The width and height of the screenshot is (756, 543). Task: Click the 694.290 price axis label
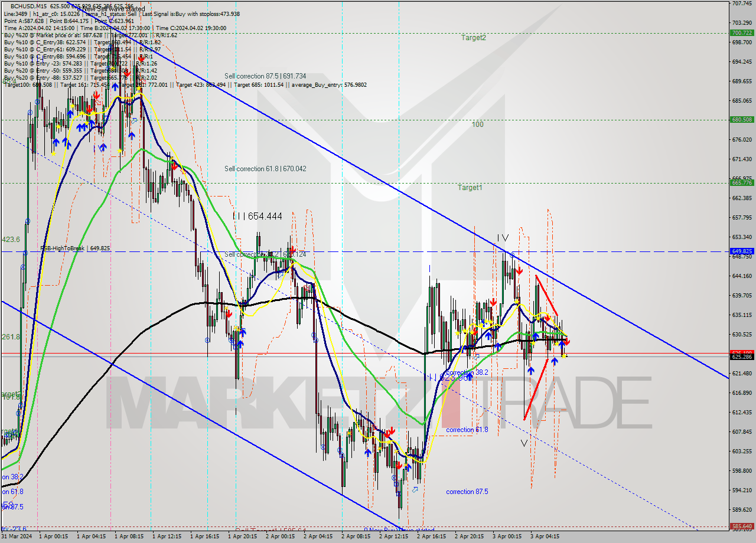tap(742, 61)
